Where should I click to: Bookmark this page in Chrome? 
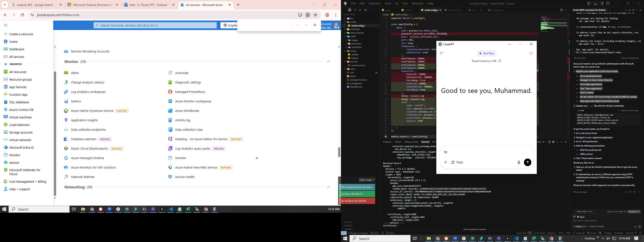315,15
